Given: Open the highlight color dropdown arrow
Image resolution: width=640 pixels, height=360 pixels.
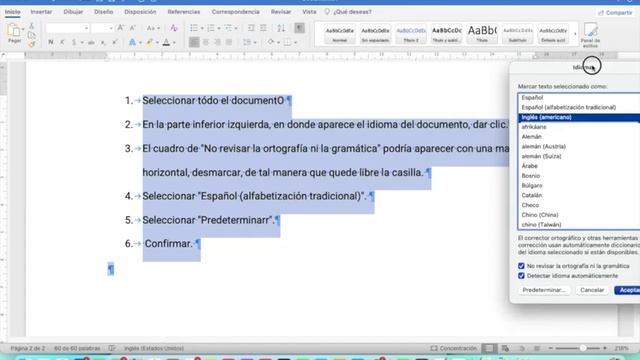Looking at the screenshot, I should click(157, 42).
